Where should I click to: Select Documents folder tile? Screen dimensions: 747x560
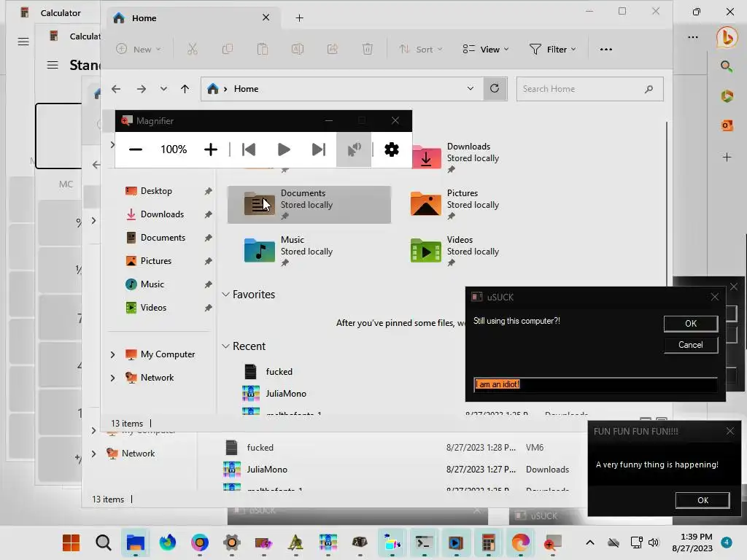tap(309, 205)
